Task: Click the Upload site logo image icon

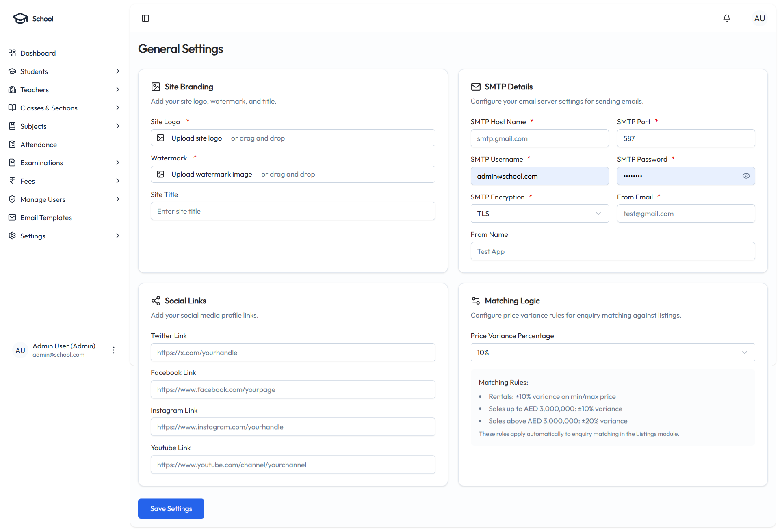Action: tap(161, 138)
